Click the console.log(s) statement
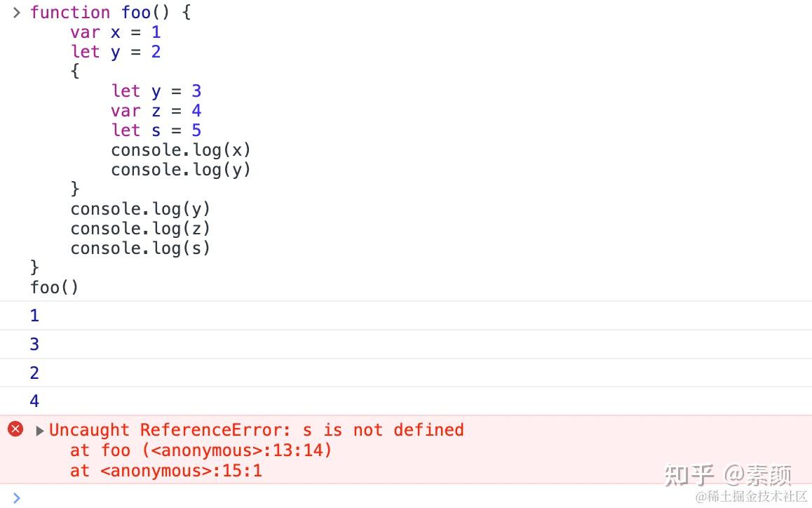Image resolution: width=812 pixels, height=508 pixels. point(140,248)
